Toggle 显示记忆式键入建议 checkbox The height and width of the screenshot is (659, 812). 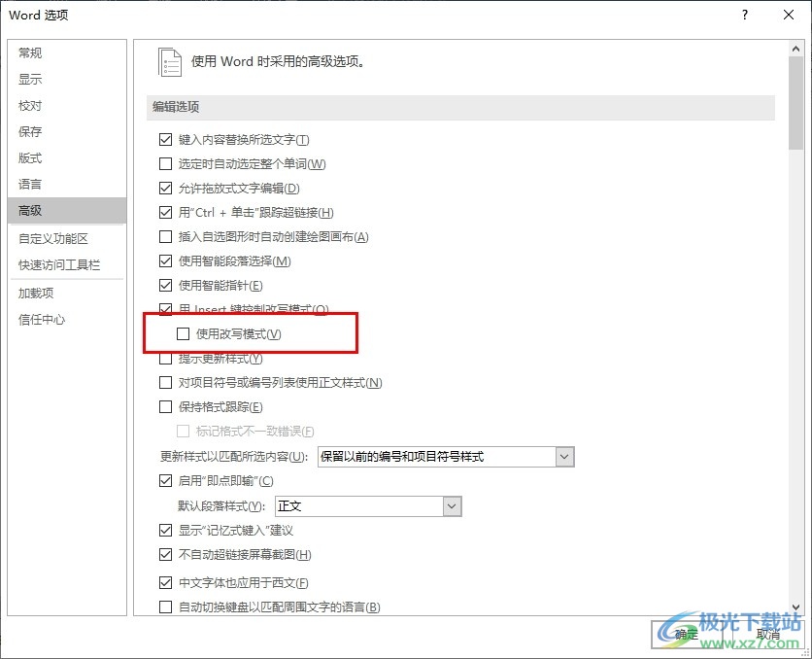(x=165, y=530)
